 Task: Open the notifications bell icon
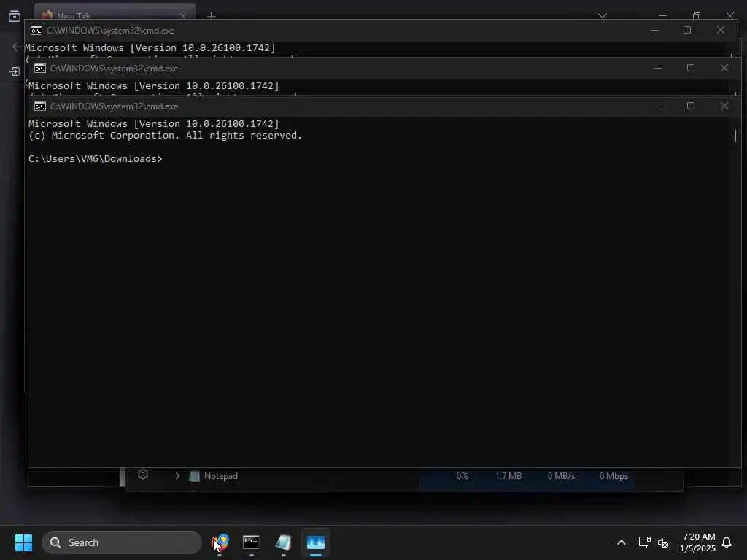click(727, 542)
